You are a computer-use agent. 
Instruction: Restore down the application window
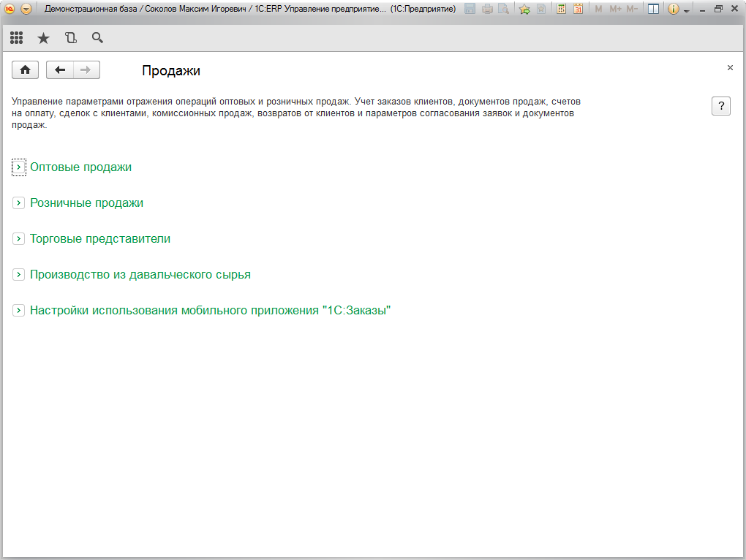[x=718, y=9]
